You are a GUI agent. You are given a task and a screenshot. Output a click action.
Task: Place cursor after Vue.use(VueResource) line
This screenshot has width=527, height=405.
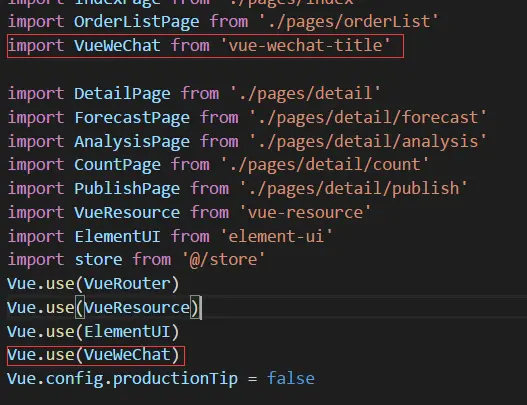coord(201,308)
